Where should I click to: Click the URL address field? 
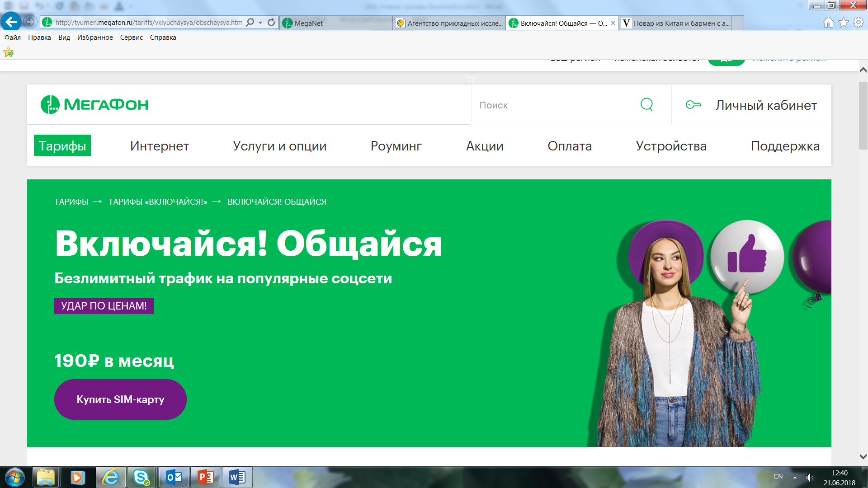148,23
